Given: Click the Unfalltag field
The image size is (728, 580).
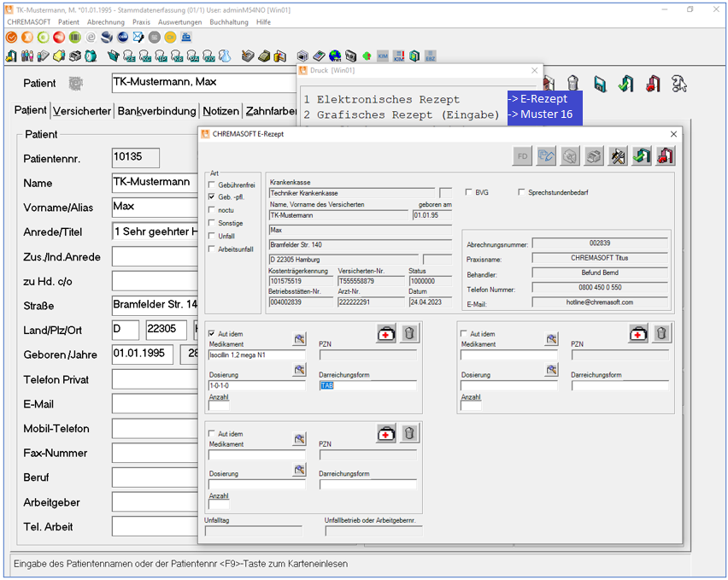Looking at the screenshot, I should coord(254,530).
